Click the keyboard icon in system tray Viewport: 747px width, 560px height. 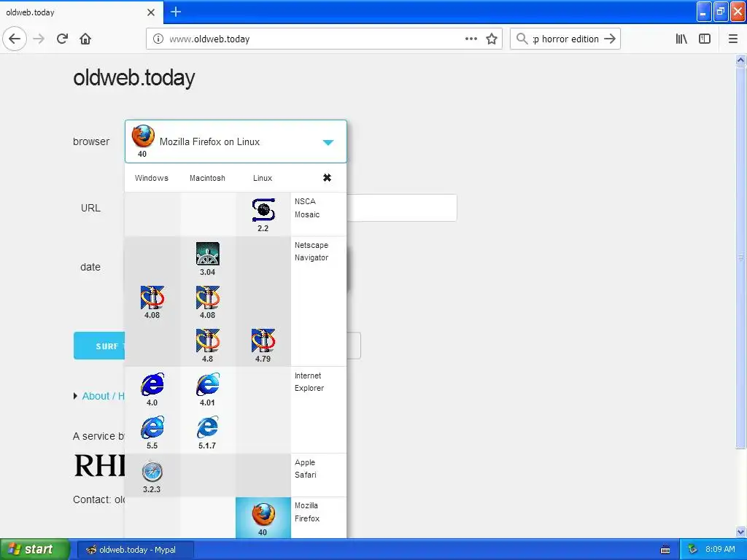pyautogui.click(x=665, y=550)
